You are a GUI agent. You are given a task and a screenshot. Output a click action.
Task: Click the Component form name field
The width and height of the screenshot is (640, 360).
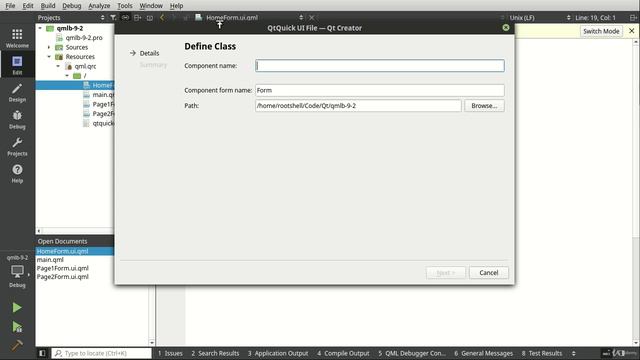[380, 90]
